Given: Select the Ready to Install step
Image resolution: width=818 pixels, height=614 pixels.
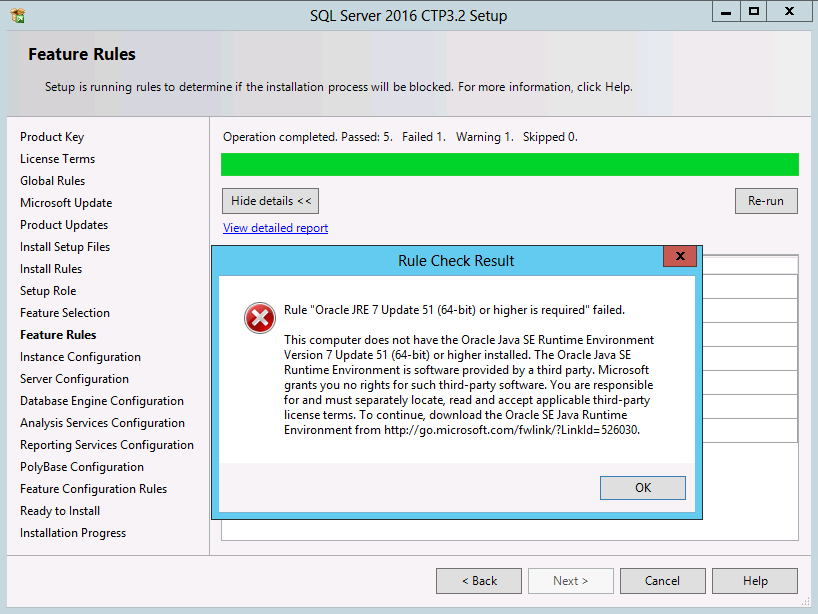Looking at the screenshot, I should pyautogui.click(x=60, y=511).
